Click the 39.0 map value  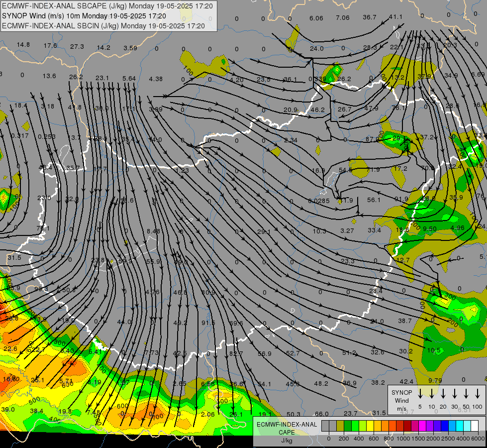8,410
